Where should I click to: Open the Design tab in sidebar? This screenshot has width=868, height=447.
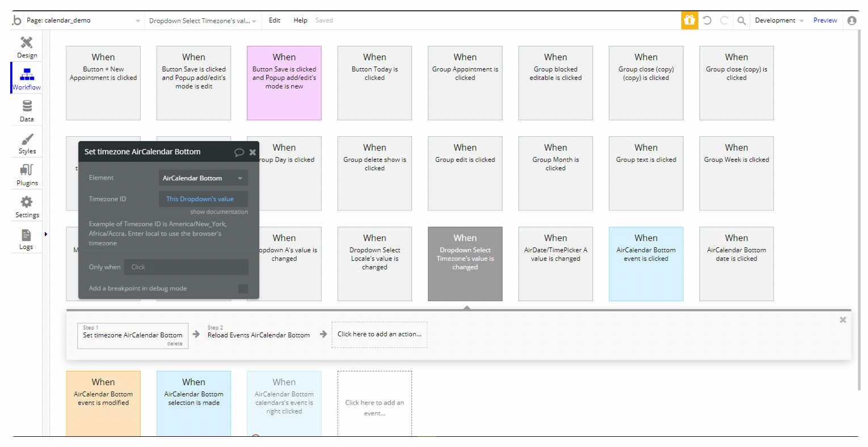coord(27,47)
